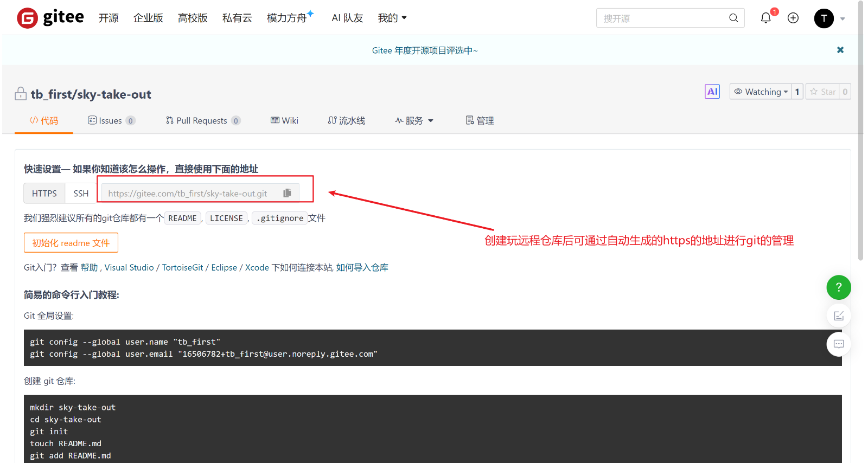Click 模力方舟 in top navigation

(288, 18)
